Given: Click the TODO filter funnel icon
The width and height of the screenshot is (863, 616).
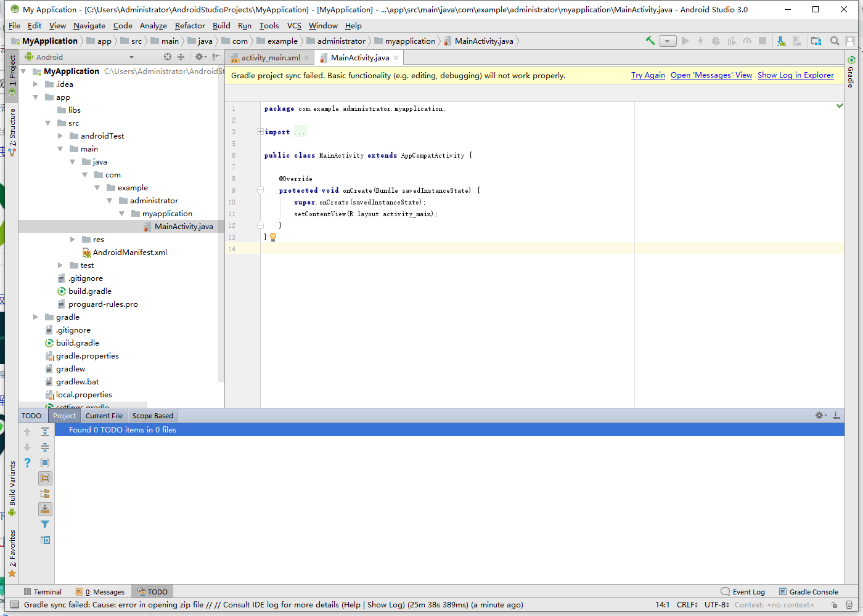Looking at the screenshot, I should [45, 524].
